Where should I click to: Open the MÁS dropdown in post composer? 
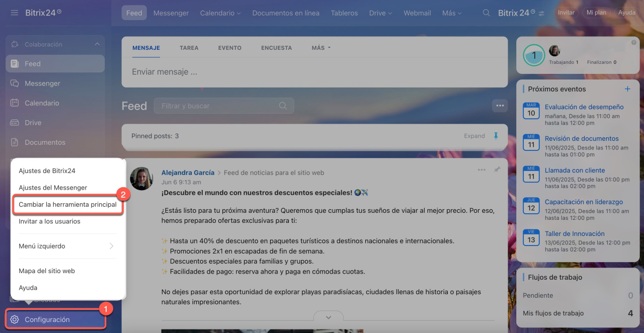click(x=321, y=48)
